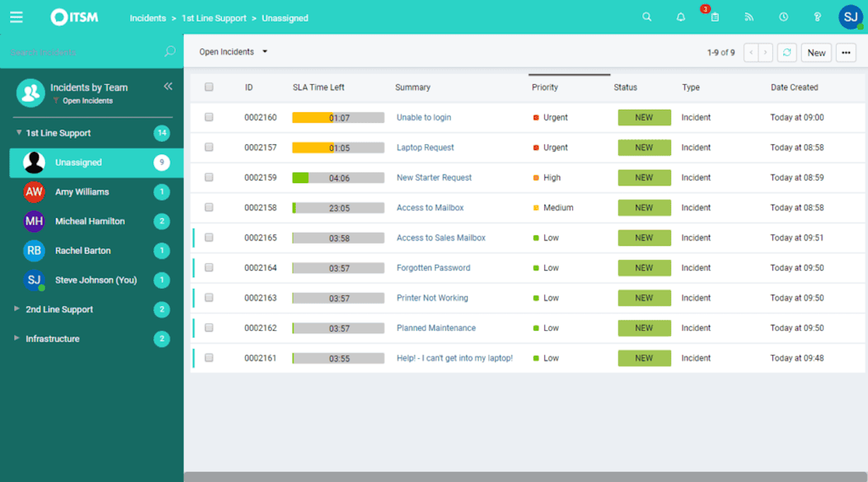This screenshot has height=482, width=868.
Task: Collapse the 1st Line Support team group
Action: click(18, 133)
